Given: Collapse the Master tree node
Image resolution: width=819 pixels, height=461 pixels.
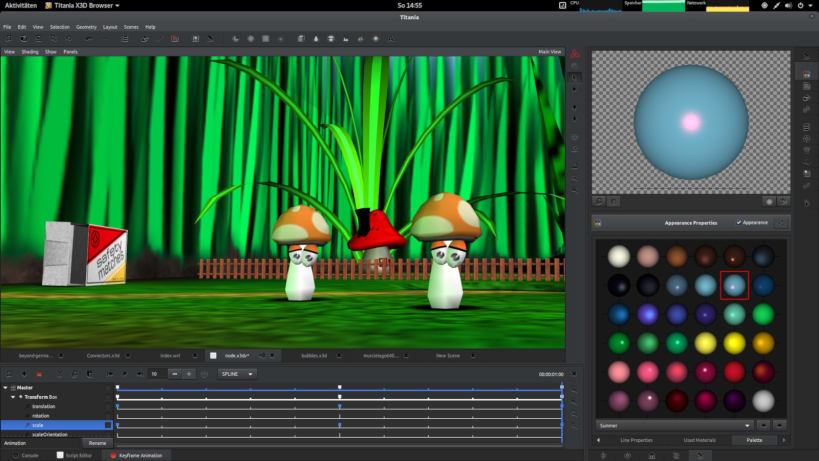Looking at the screenshot, I should (x=6, y=387).
